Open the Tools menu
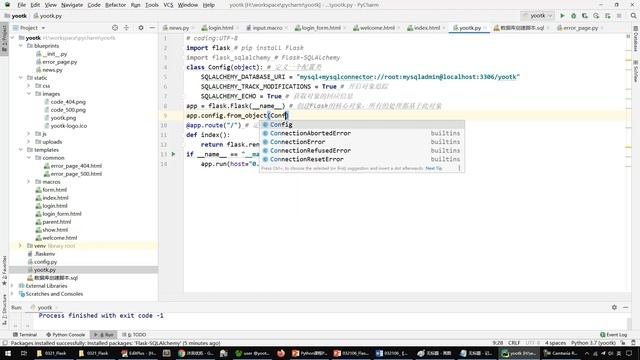 [x=152, y=5]
